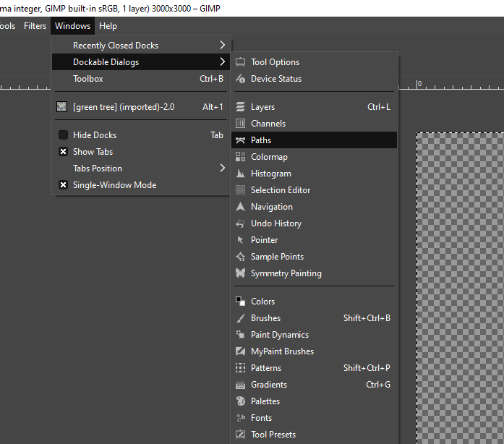Click the Paths icon
The image size is (504, 444).
tap(240, 140)
